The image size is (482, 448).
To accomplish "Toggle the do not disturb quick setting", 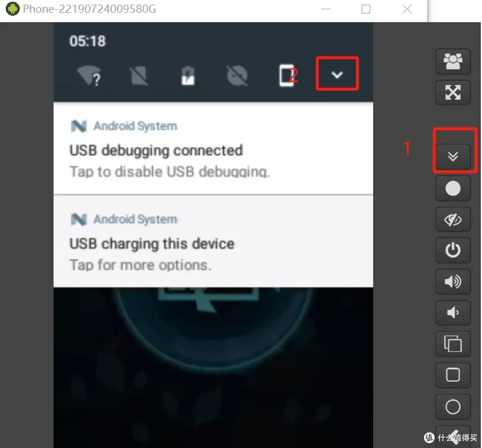I will coord(237,75).
